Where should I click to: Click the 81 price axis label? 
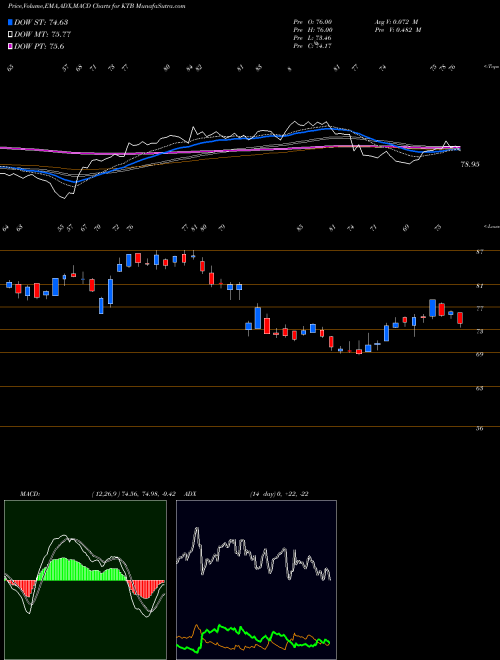pyautogui.click(x=479, y=286)
